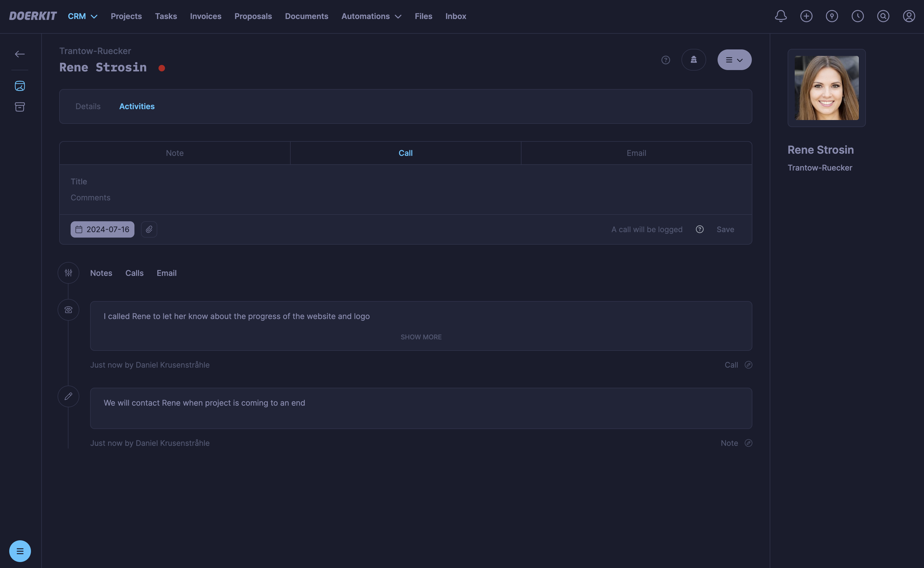The height and width of the screenshot is (568, 924).
Task: Select the Note activity tab
Action: tap(175, 153)
